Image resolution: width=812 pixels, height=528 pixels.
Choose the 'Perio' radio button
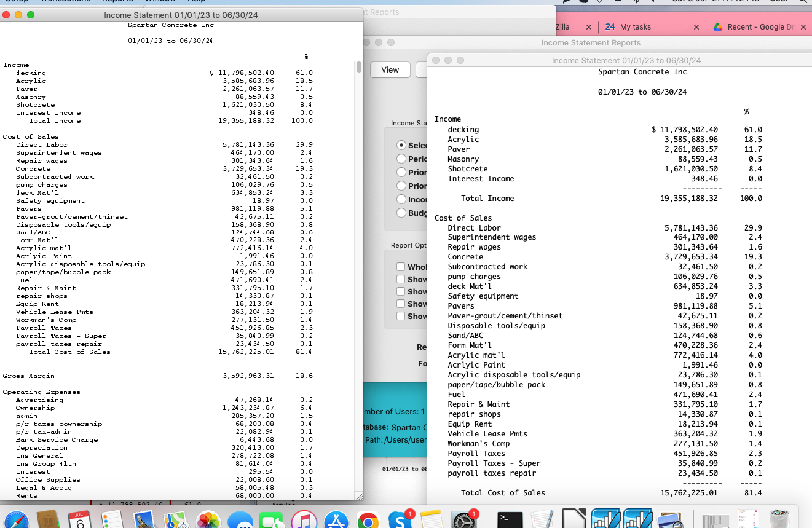pos(401,159)
